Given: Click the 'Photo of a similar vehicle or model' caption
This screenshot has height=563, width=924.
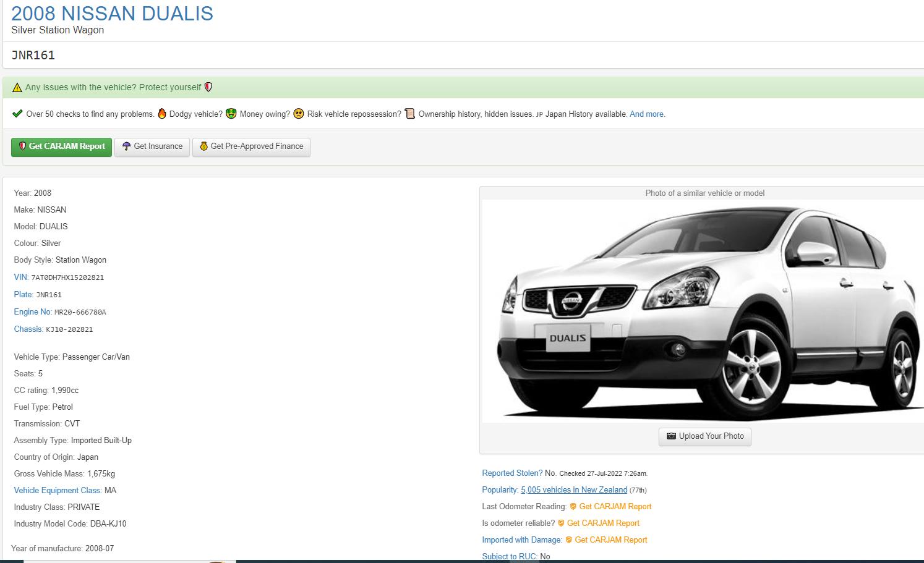Looking at the screenshot, I should click(705, 193).
